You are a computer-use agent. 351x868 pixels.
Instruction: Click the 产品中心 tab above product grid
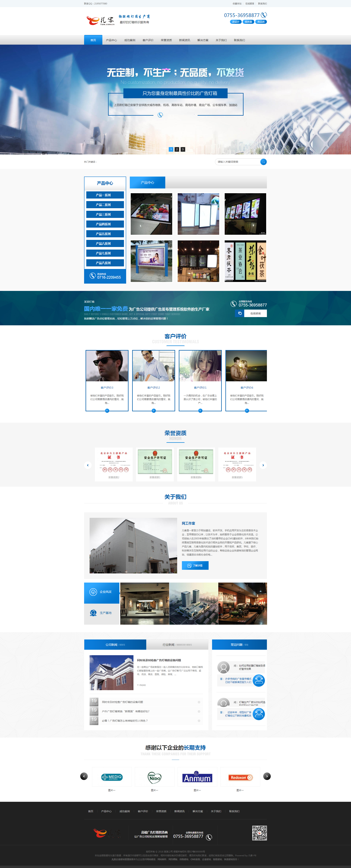coord(147,183)
